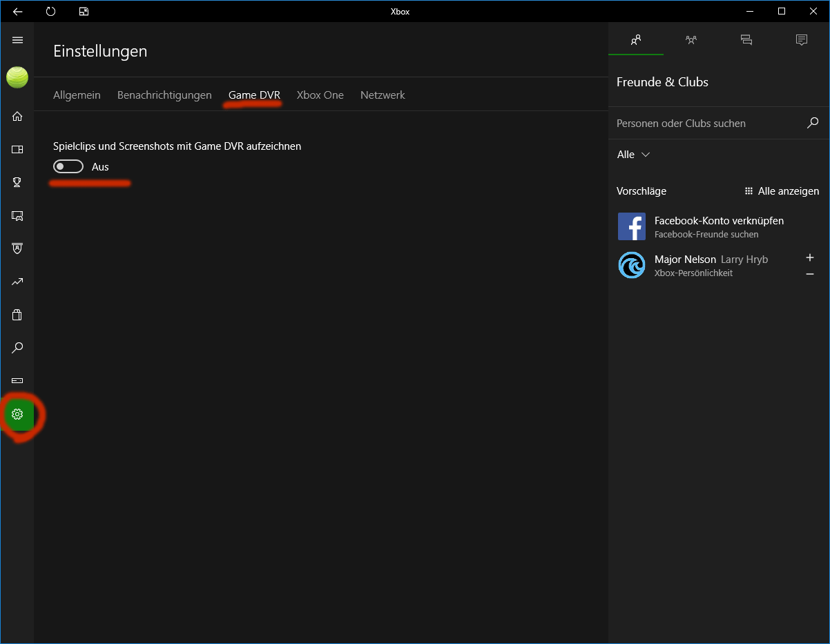Open Settings gear icon in the sidebar
This screenshot has width=830, height=644.
(17, 414)
